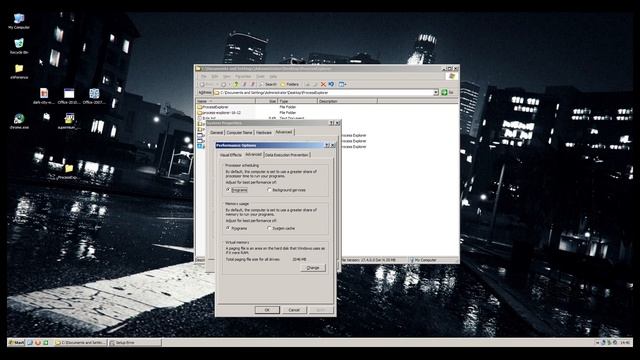Sort files by the Description column header
640x360 pixels.
point(347,101)
